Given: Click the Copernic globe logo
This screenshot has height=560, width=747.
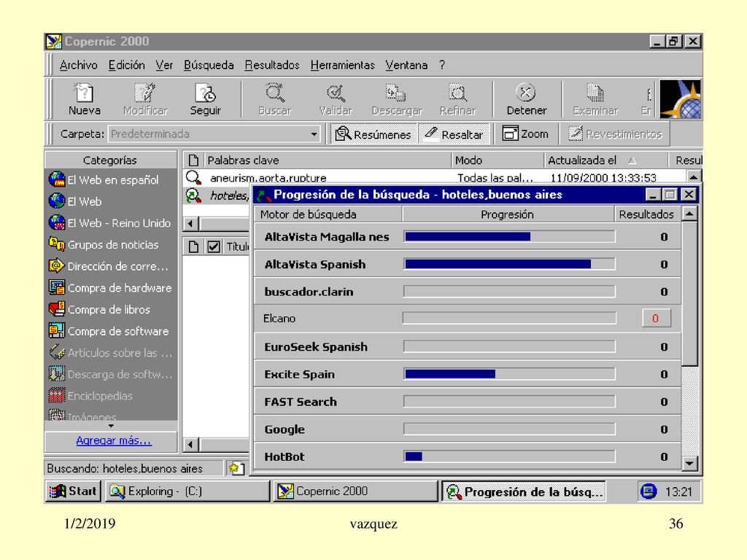Looking at the screenshot, I should (x=681, y=99).
